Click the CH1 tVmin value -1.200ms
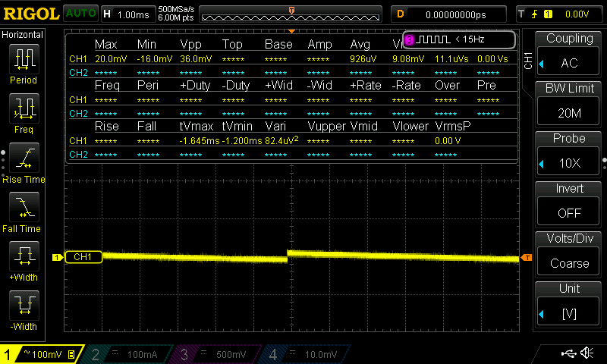The height and width of the screenshot is (364, 607). [242, 141]
